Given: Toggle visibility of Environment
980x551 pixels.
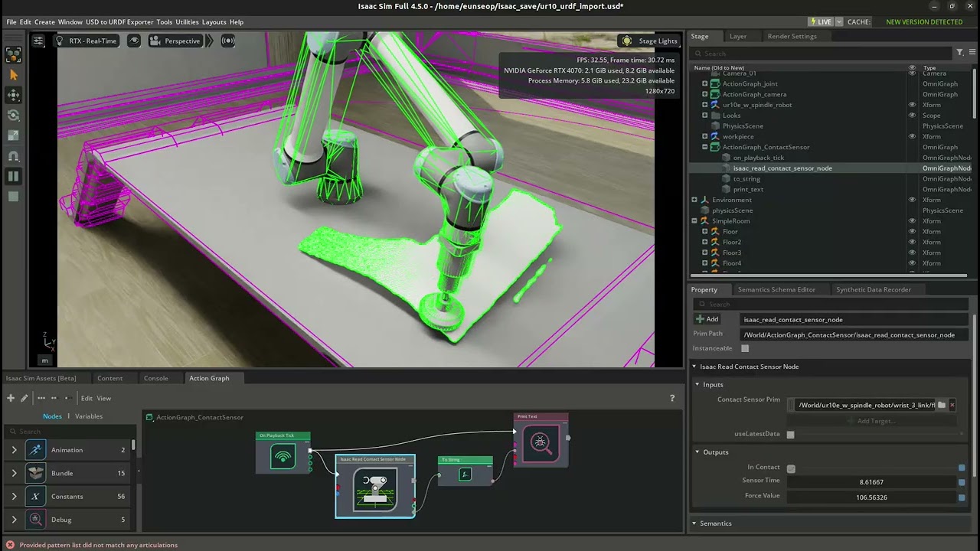Looking at the screenshot, I should [x=911, y=200].
